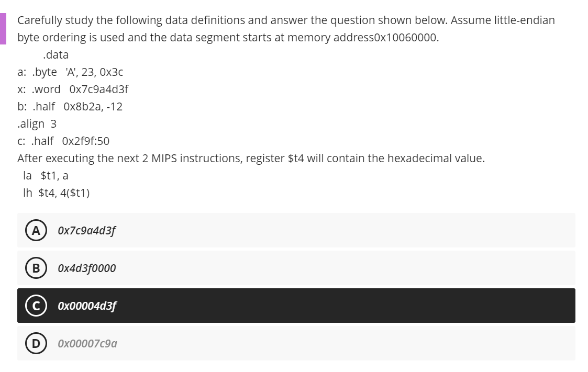Select answer option B circle icon
The height and width of the screenshot is (372, 588).
[36, 268]
